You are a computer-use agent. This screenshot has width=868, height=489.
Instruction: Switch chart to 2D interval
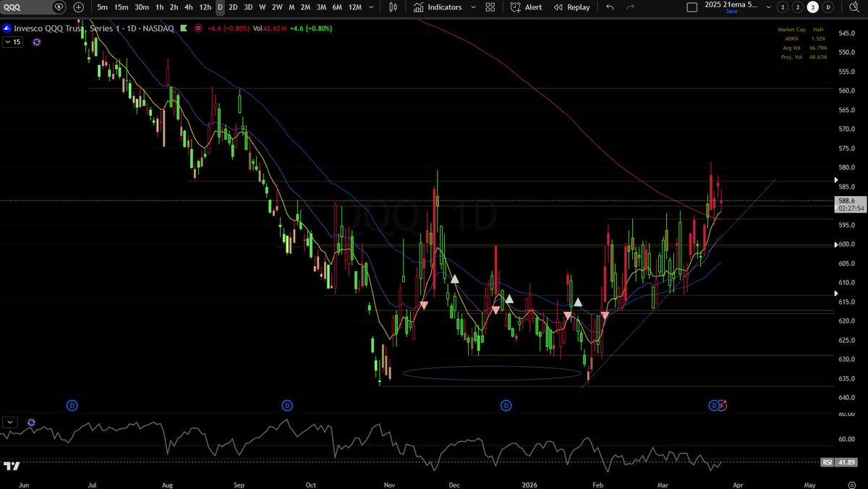[233, 7]
